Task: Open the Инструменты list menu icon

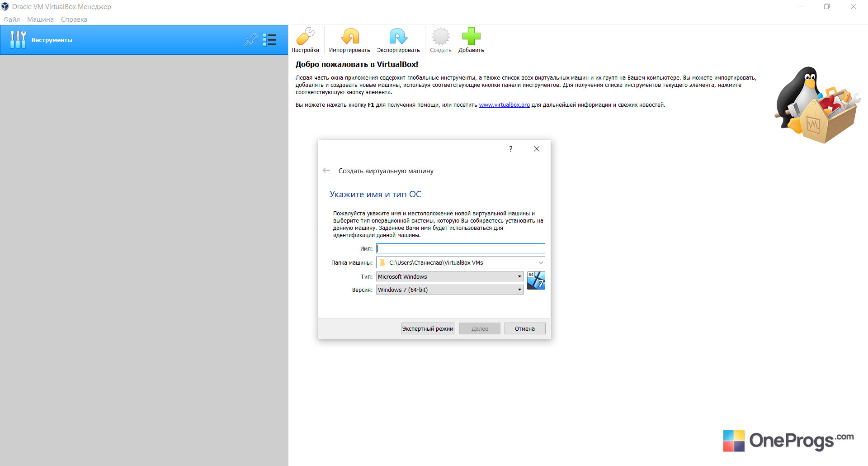Action: [270, 40]
